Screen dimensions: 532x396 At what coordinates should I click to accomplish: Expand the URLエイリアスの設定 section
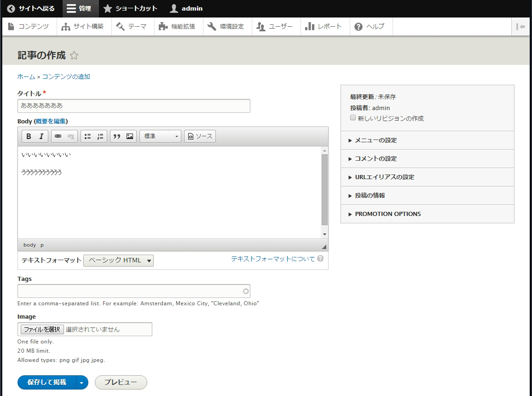[x=384, y=177]
